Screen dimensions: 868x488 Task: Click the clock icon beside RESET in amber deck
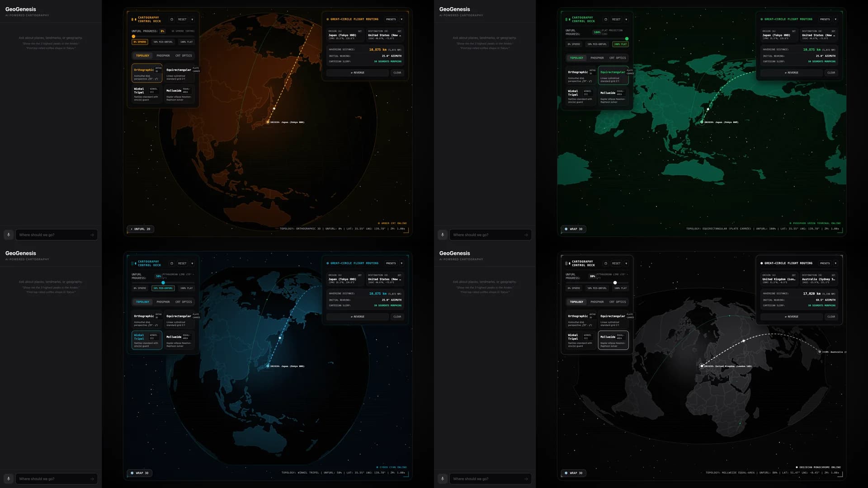(172, 19)
